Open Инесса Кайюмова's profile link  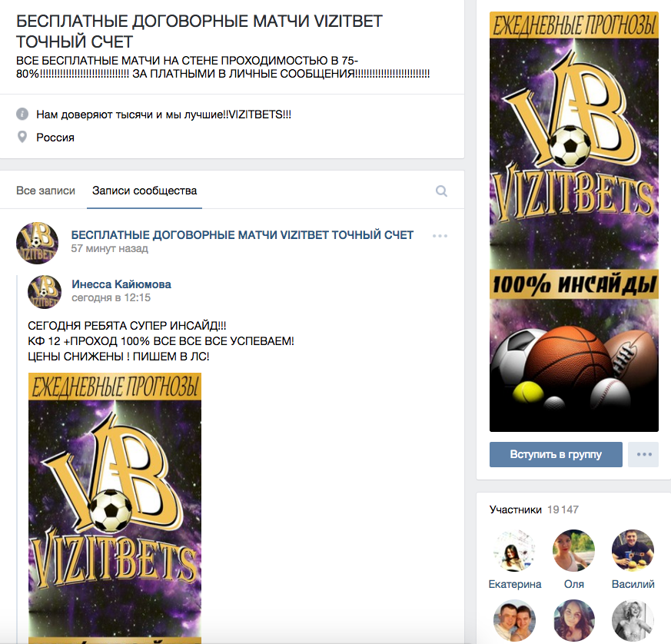(121, 284)
